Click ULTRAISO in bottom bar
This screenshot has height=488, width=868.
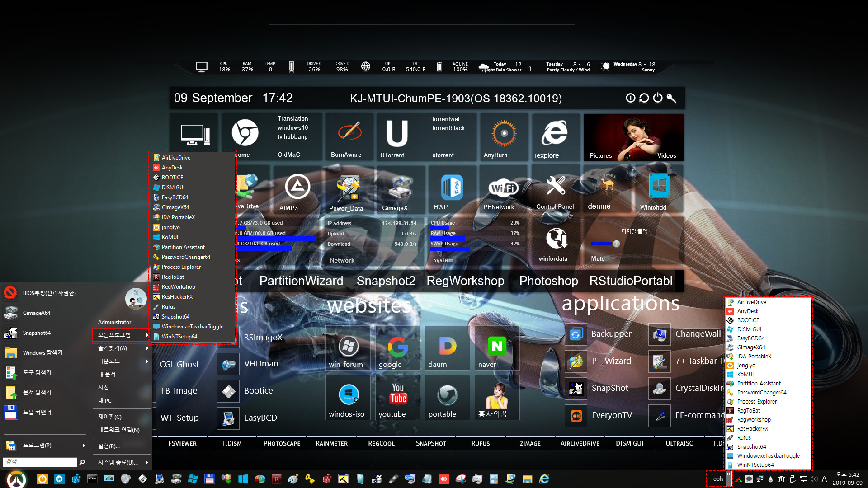(679, 443)
